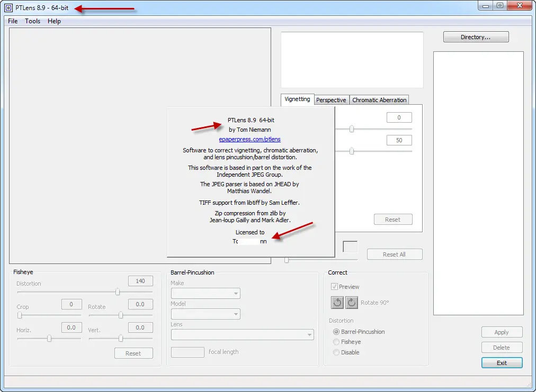
Task: Click the Fisheye Crop slider thumb
Action: click(20, 315)
